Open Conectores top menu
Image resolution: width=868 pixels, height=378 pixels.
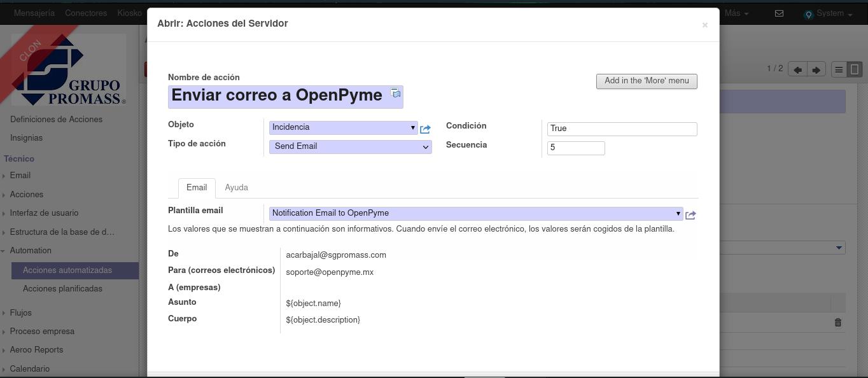click(x=86, y=13)
